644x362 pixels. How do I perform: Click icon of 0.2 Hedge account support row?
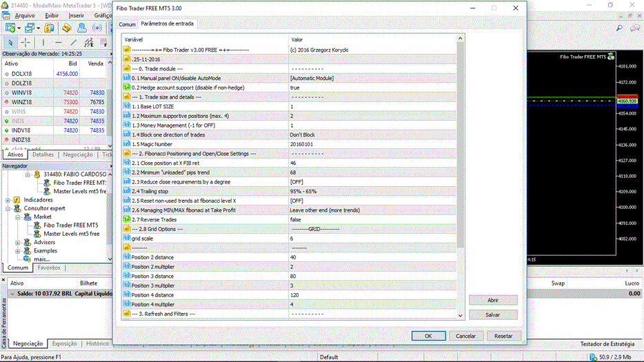pos(127,87)
